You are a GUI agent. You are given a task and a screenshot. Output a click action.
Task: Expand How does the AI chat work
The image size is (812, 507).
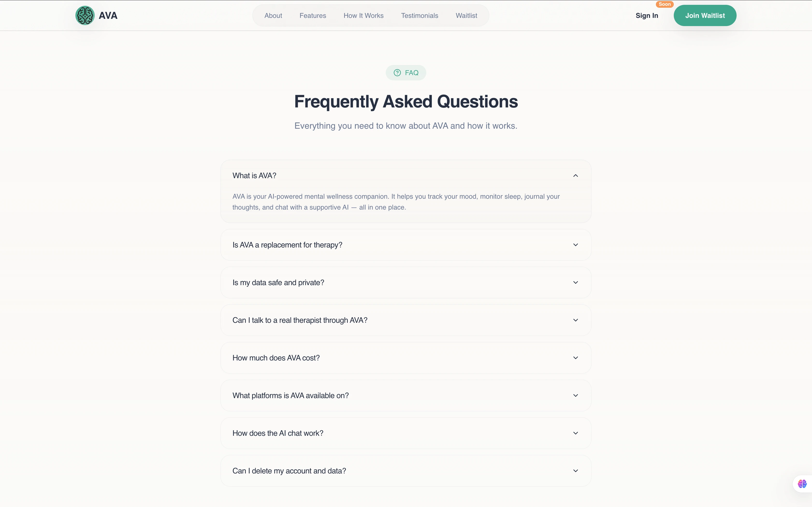[575, 433]
